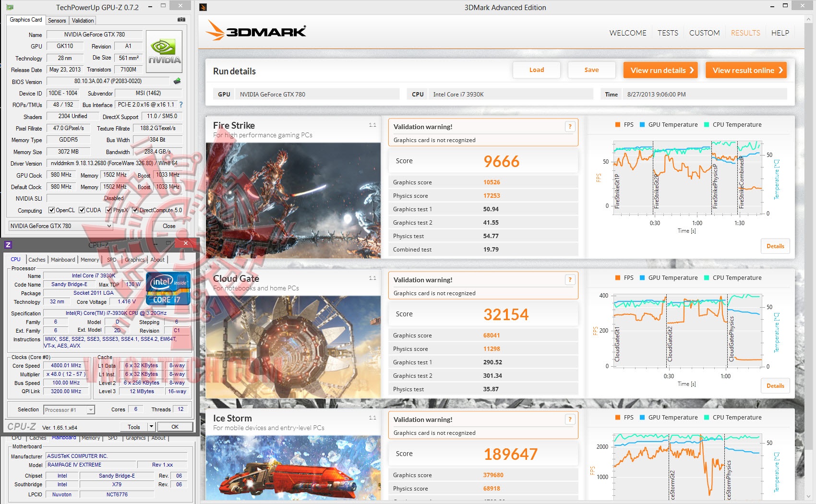Open Fire Strike chart Details
Screen dimensions: 816x504
775,246
